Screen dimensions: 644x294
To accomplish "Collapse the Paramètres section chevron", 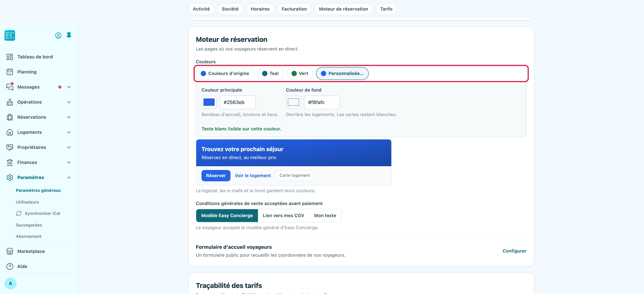I will coord(69,177).
